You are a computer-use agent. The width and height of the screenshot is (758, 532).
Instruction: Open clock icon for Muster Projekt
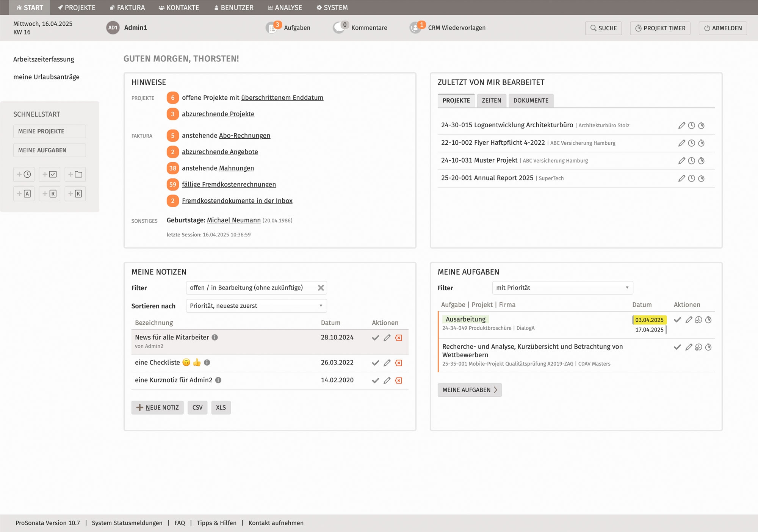point(691,161)
